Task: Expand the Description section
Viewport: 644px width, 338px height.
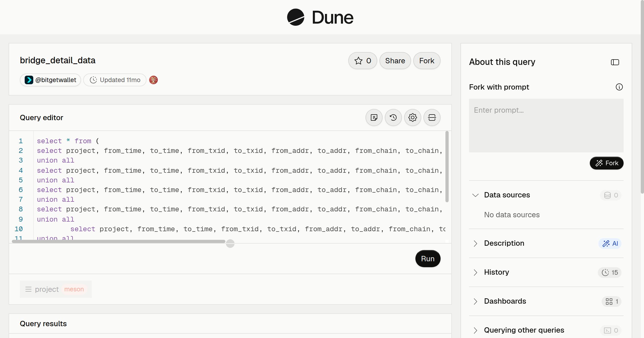Action: pyautogui.click(x=475, y=243)
